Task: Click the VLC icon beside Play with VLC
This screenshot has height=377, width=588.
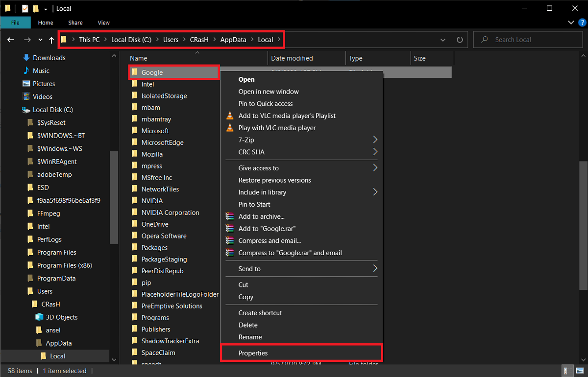Action: click(230, 128)
